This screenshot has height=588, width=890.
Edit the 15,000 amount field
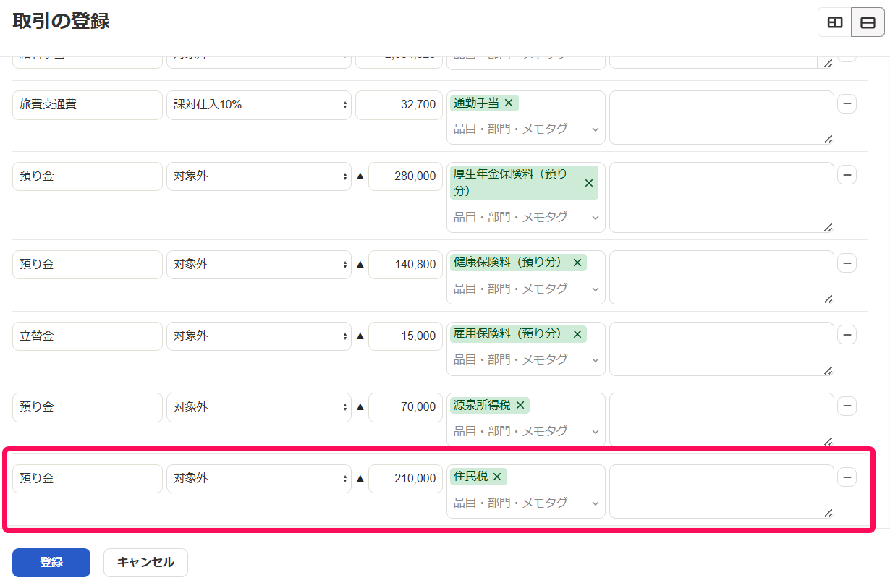[405, 336]
